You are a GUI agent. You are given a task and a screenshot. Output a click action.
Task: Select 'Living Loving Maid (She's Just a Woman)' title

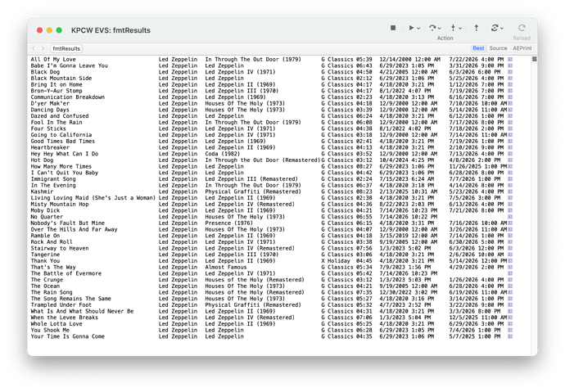click(93, 198)
